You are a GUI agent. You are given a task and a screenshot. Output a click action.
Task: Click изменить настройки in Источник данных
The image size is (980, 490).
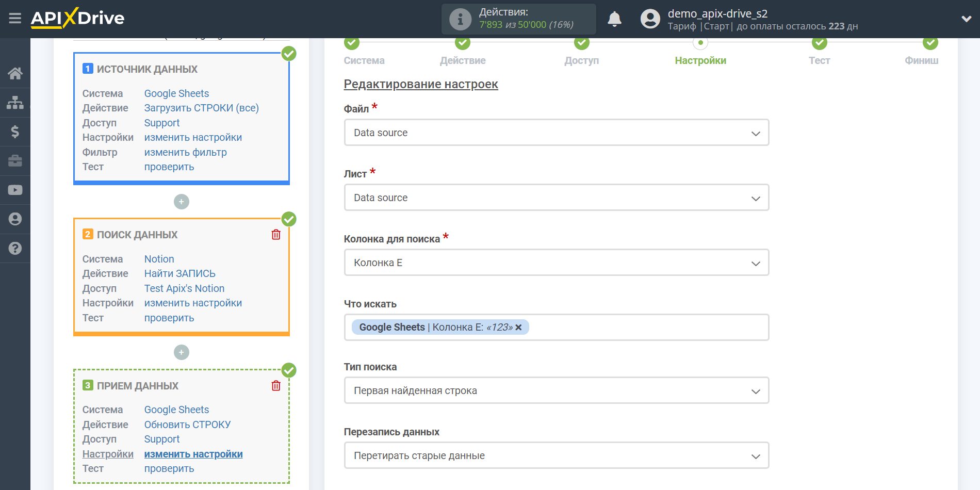193,137
